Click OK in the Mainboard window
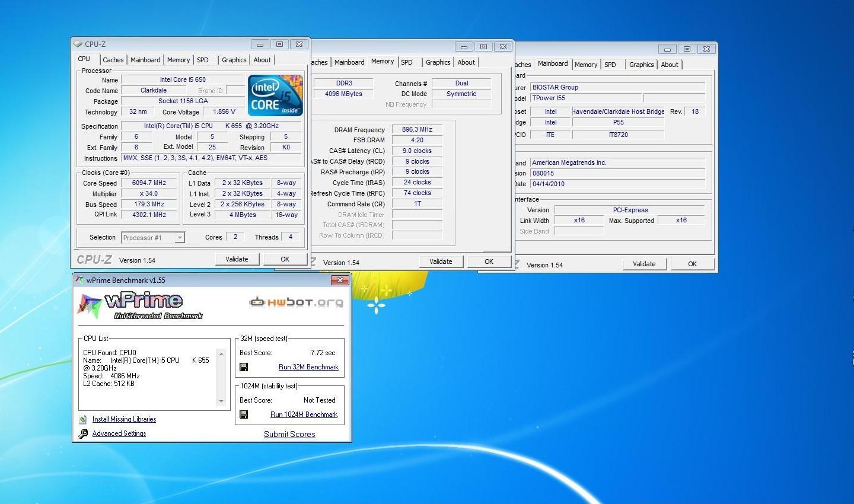This screenshot has width=854, height=504. (x=692, y=264)
